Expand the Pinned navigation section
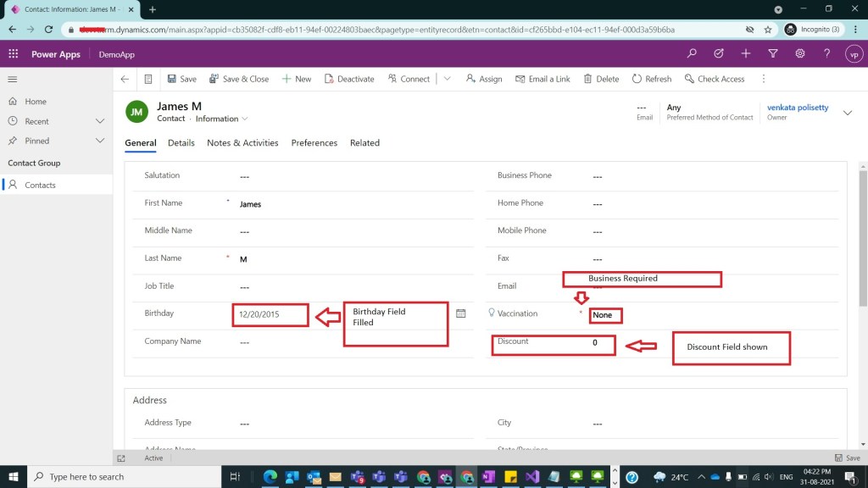Image resolution: width=868 pixels, height=488 pixels. (99, 141)
